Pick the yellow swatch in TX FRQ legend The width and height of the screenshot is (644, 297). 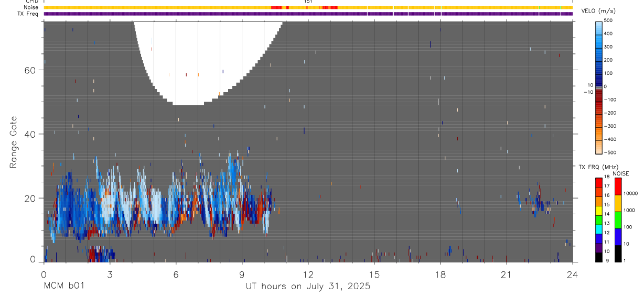[x=599, y=210]
